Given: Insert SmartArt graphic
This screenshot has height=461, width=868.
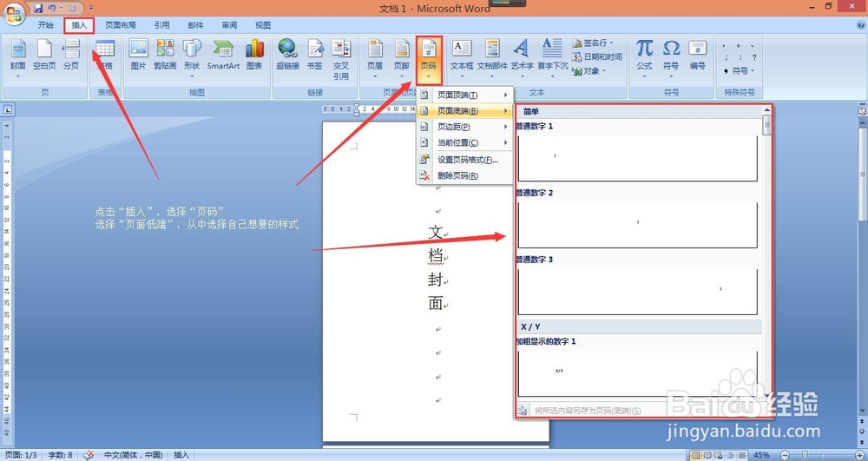Looking at the screenshot, I should click(223, 56).
